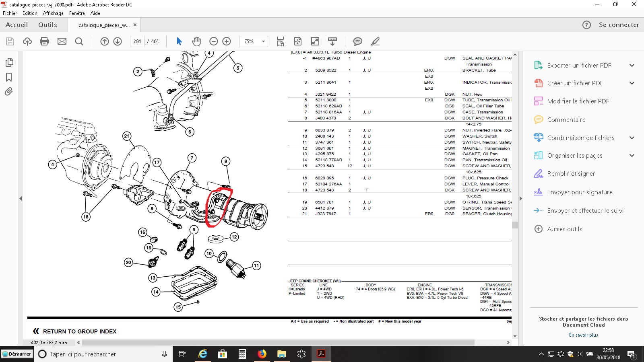
Task: Open the help question mark icon
Action: click(587, 25)
